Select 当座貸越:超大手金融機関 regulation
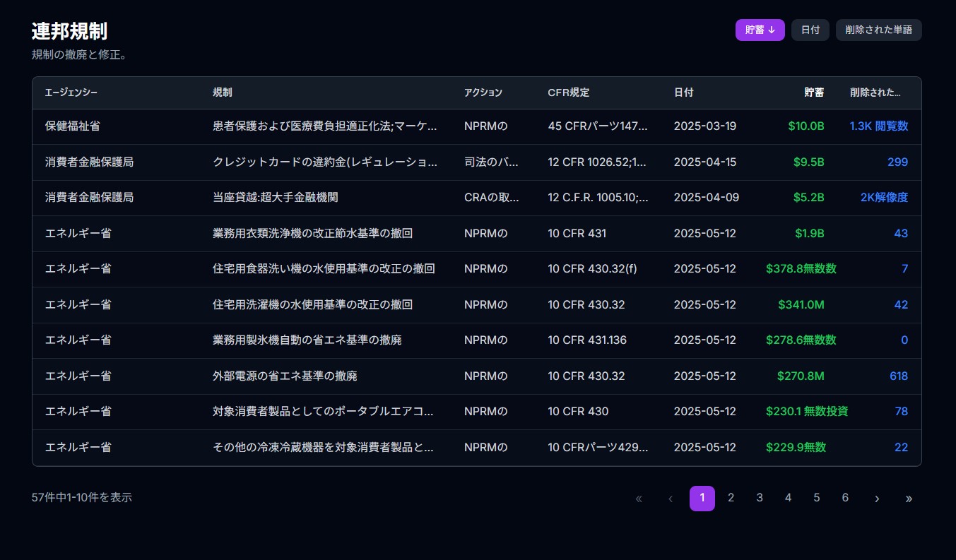This screenshot has width=956, height=560. (x=276, y=198)
